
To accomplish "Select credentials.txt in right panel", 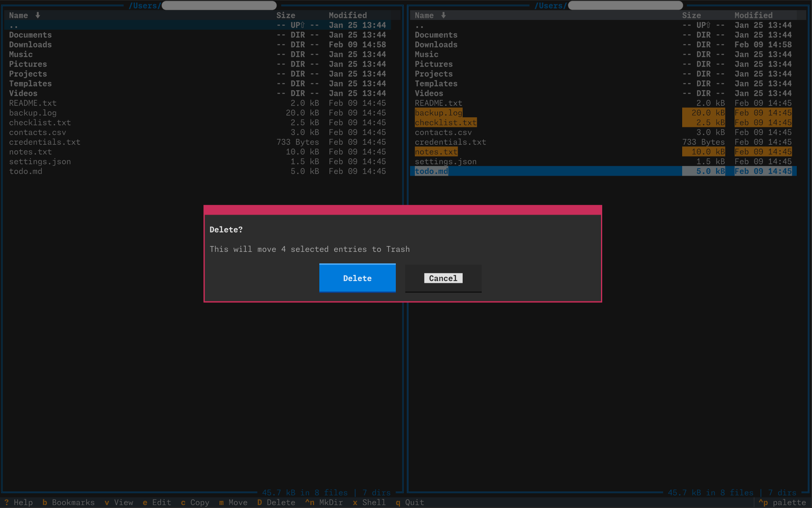I will coord(603,142).
